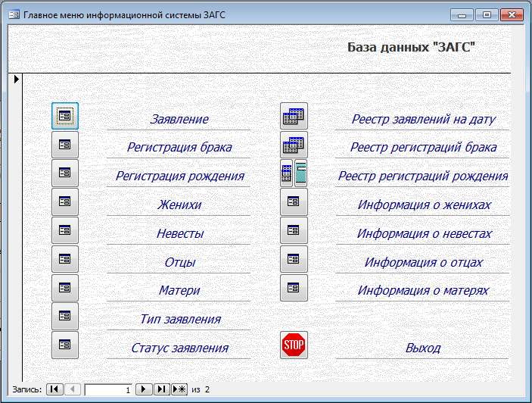Click the Тип заявления label
The height and width of the screenshot is (403, 532).
(180, 319)
